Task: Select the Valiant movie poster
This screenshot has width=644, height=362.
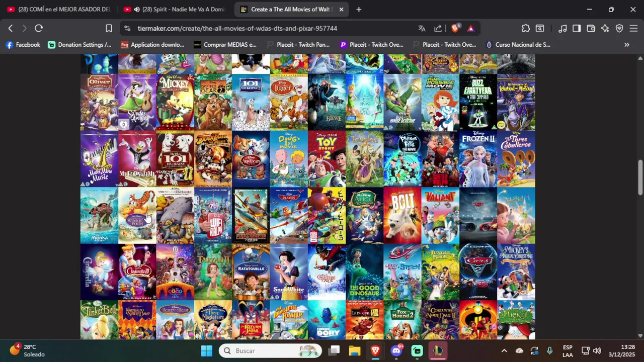Action: [x=440, y=216]
